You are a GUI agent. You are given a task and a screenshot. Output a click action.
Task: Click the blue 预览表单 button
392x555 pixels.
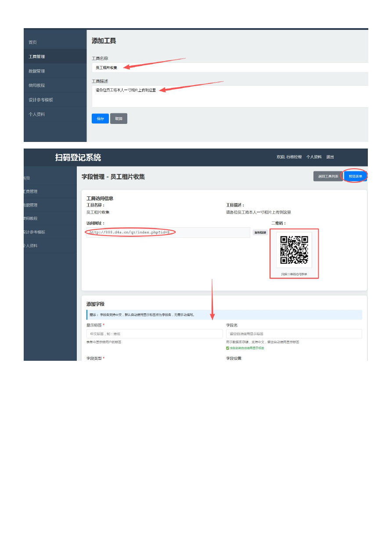tap(355, 176)
